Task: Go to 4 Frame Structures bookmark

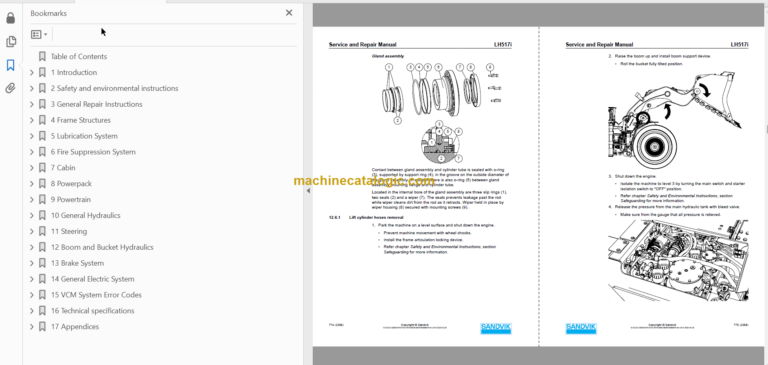Action: point(81,120)
